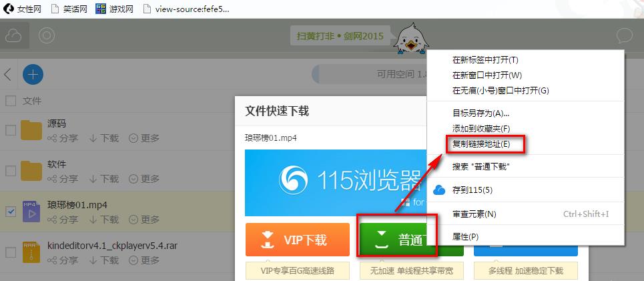
Task: Click the 软件 folder name
Action: [57, 164]
